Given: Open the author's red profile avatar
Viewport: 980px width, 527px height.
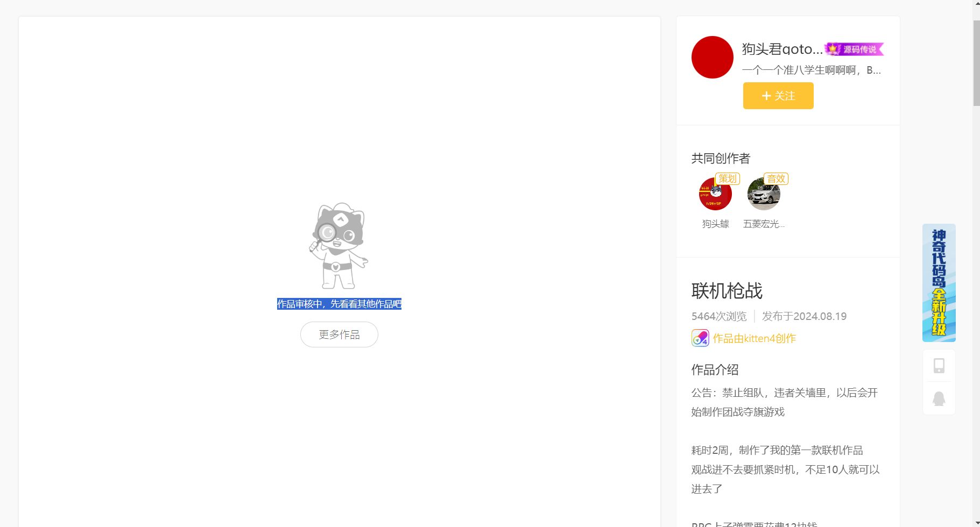Looking at the screenshot, I should 712,57.
